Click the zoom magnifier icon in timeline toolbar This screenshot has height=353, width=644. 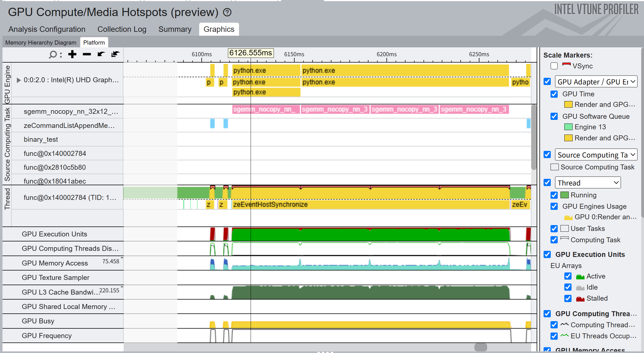click(x=53, y=55)
